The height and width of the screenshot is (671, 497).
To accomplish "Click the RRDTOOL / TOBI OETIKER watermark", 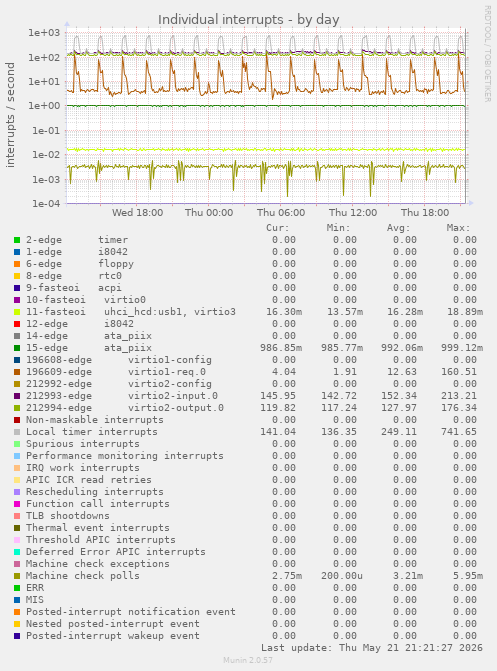I will pyautogui.click(x=488, y=53).
